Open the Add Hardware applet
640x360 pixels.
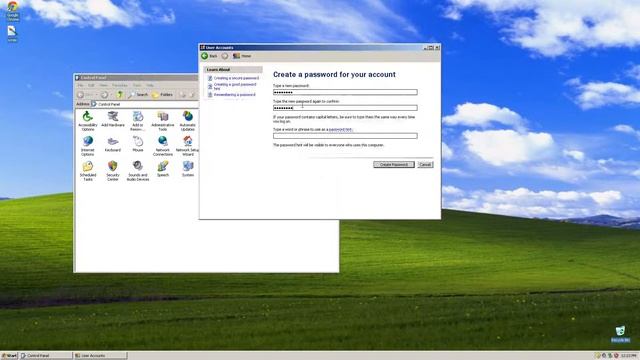tap(113, 119)
